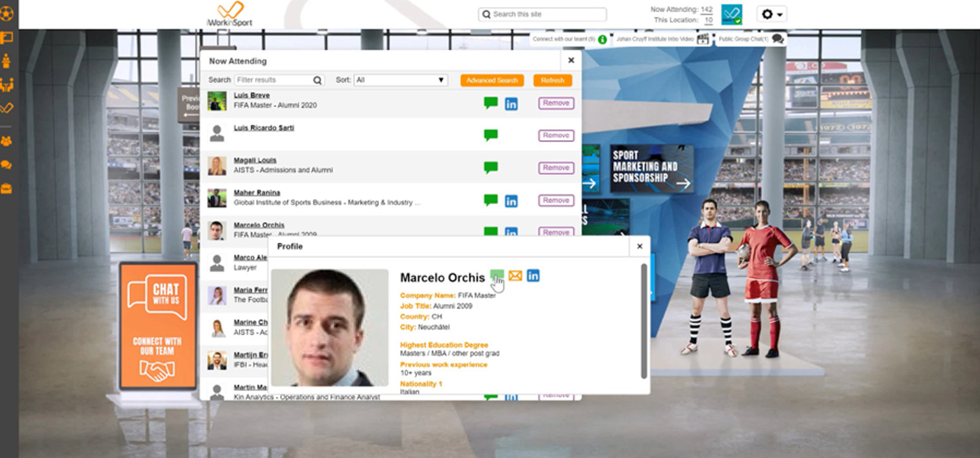The width and height of the screenshot is (980, 458).
Task: Select the 'AISTS - Admissions and Alumni' text
Action: pyautogui.click(x=283, y=170)
